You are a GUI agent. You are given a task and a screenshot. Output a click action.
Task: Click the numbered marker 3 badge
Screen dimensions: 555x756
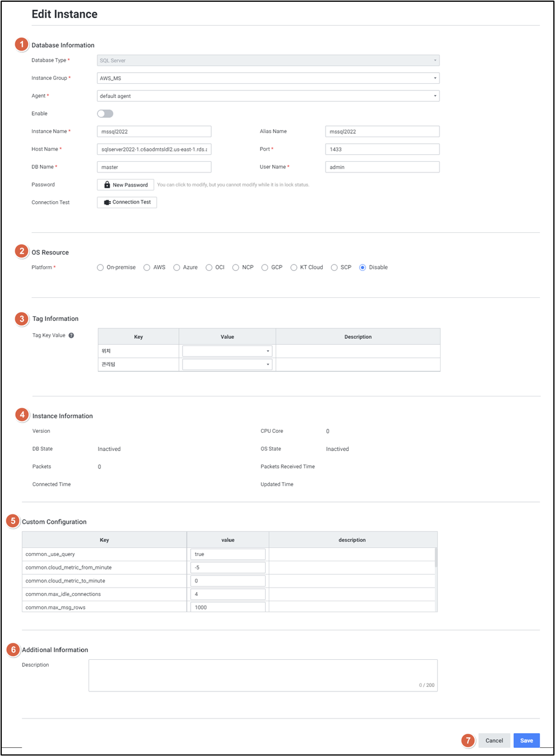[x=22, y=318]
